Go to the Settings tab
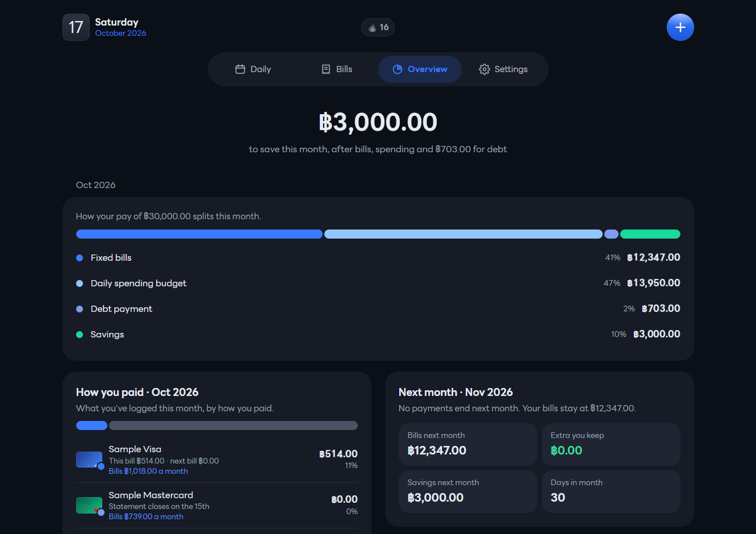Viewport: 756px width, 534px height. [503, 69]
